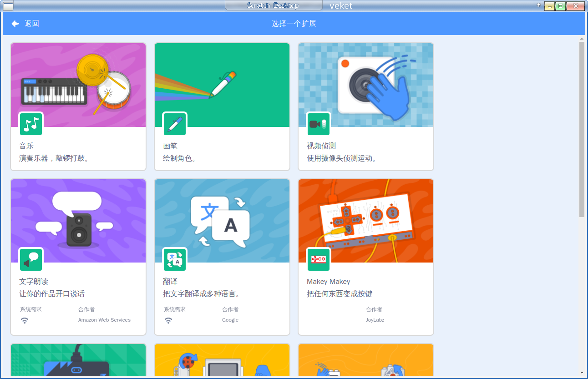Click the Google collaborator text
This screenshot has height=379, width=588.
pos(230,320)
